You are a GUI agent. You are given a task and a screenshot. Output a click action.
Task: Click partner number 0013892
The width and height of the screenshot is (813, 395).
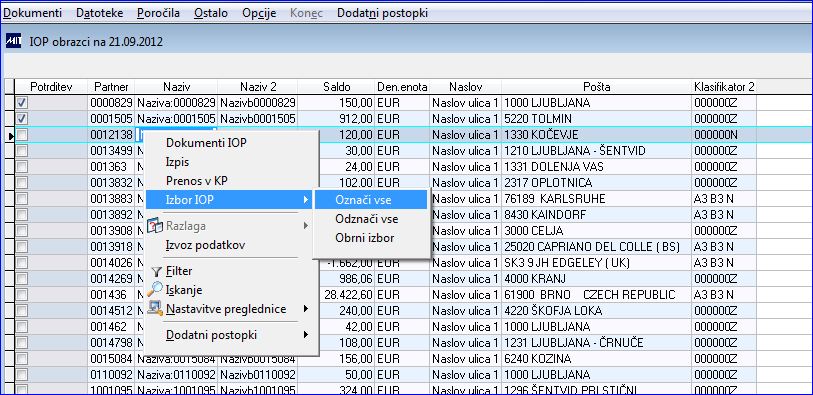pos(111,215)
